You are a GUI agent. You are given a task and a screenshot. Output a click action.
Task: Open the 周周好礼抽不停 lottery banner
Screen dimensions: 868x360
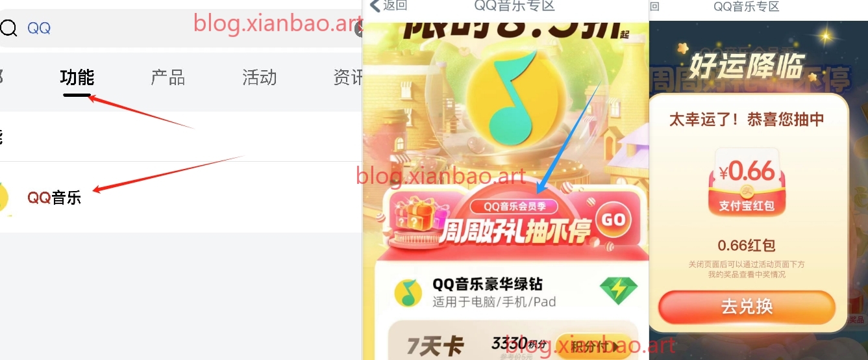tap(512, 222)
